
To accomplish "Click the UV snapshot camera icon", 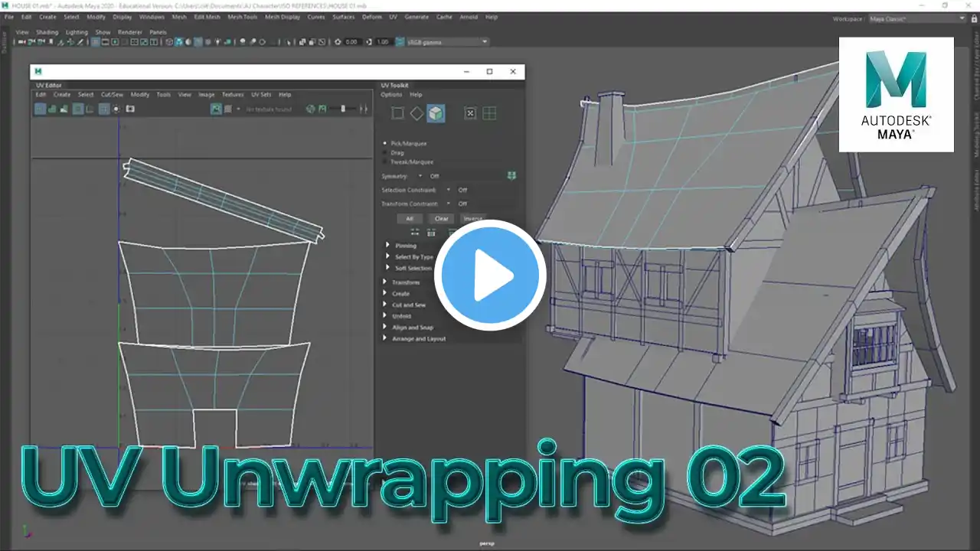I will tap(130, 109).
